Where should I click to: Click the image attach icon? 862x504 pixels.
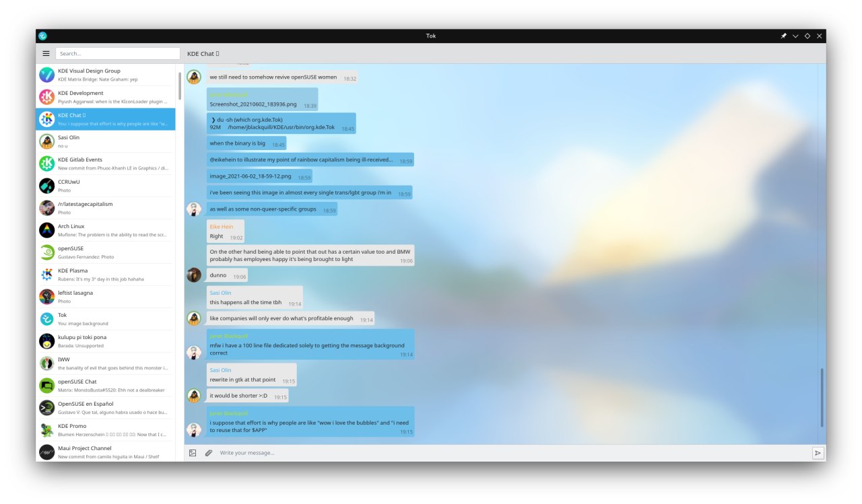193,453
